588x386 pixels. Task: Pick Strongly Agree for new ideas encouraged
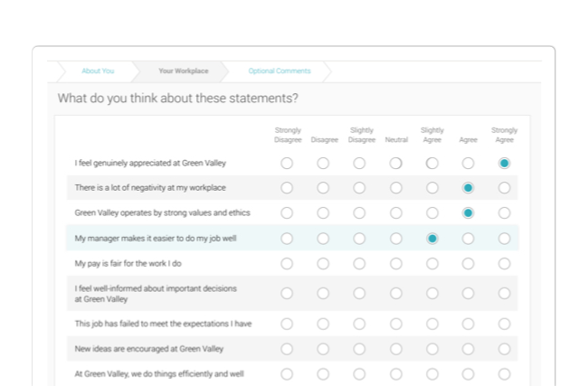504,349
